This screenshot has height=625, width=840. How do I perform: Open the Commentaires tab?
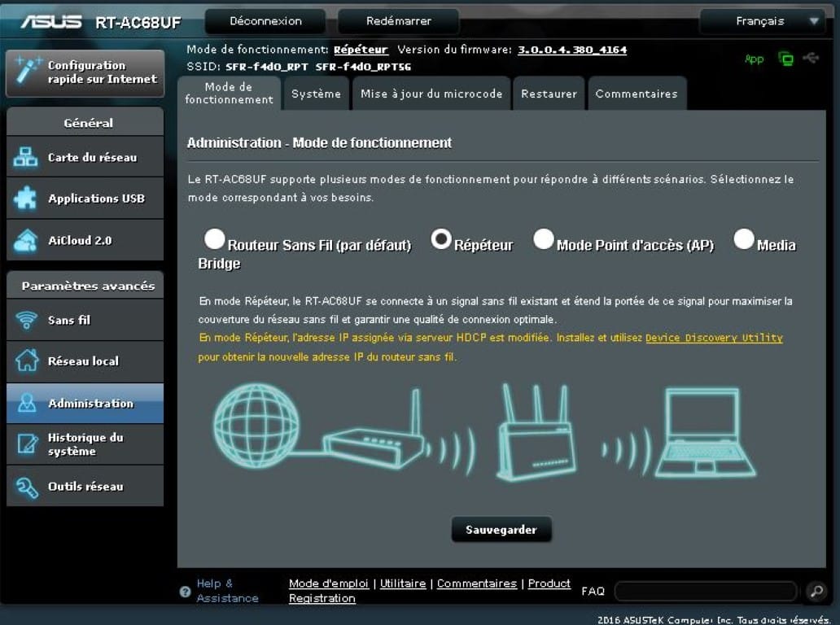[637, 94]
